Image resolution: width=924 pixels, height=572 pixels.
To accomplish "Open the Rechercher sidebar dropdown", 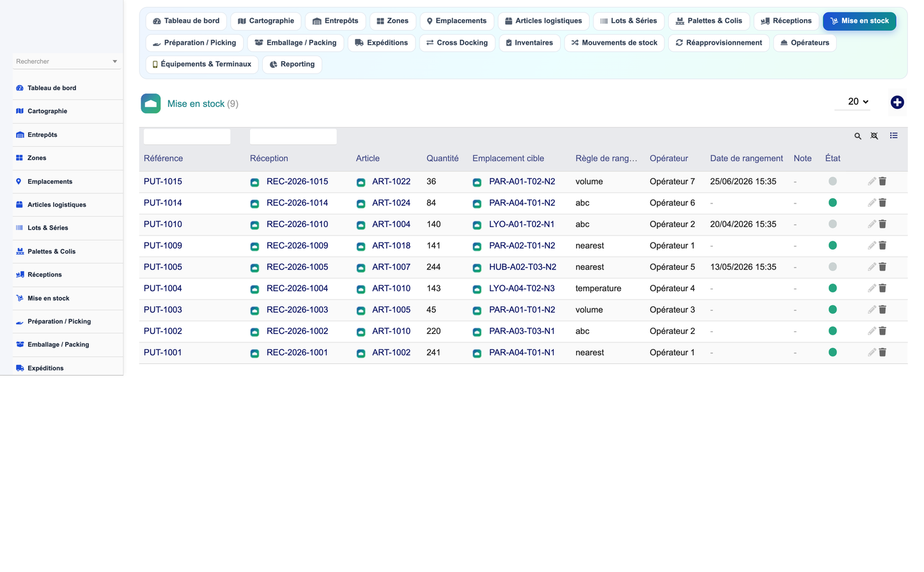I will 67,61.
